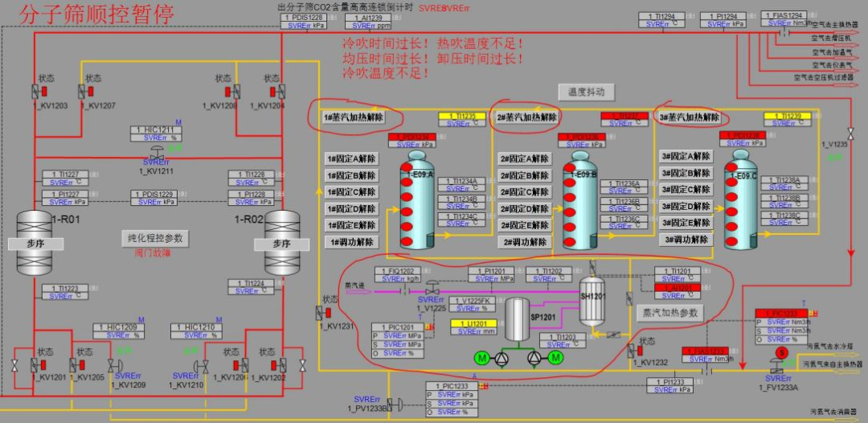Select electric heater vessel 1-E09.A

(x=417, y=200)
